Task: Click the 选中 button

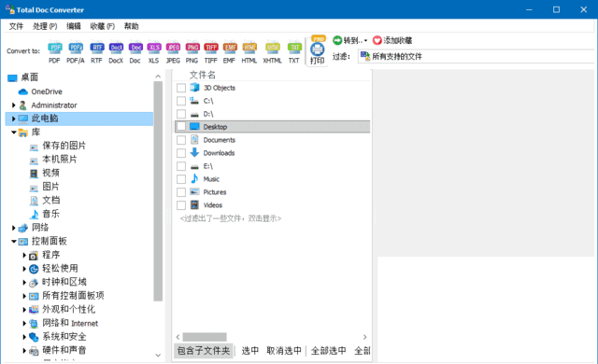Action: coord(250,351)
